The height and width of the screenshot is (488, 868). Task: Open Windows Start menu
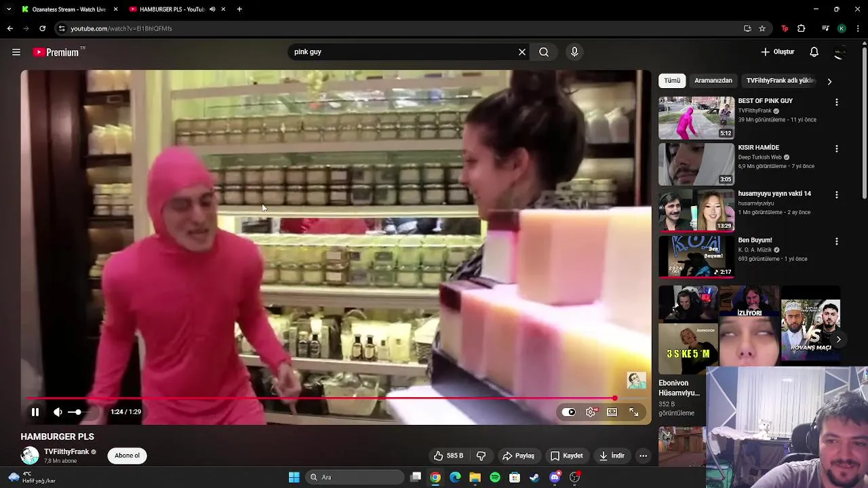coord(294,477)
